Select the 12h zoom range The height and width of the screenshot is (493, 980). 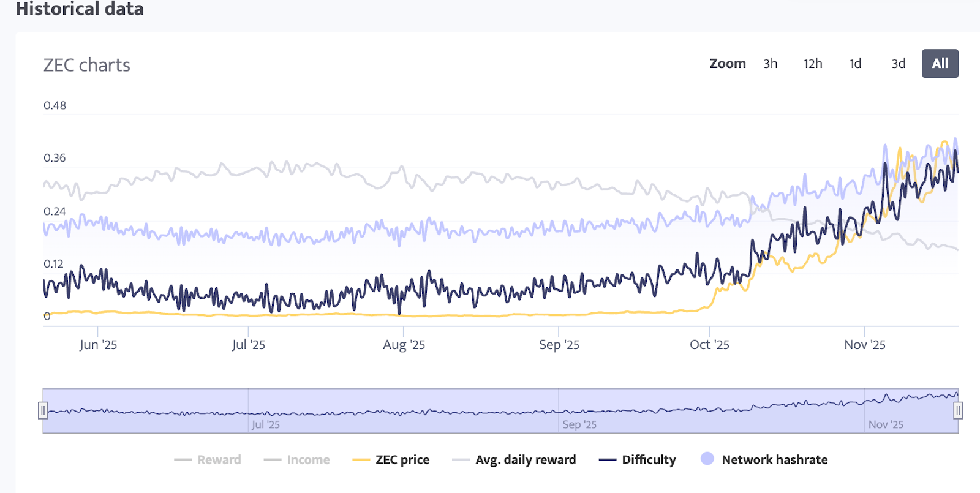[813, 64]
